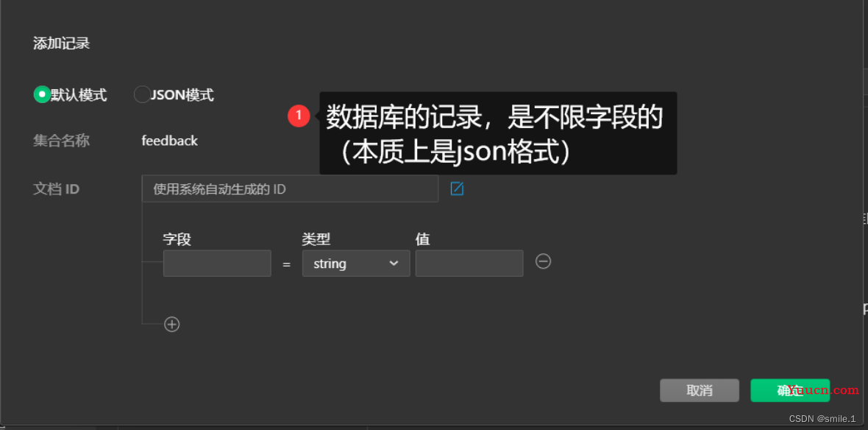Select the 默认模式 radio button
The width and height of the screenshot is (868, 430).
(x=41, y=94)
